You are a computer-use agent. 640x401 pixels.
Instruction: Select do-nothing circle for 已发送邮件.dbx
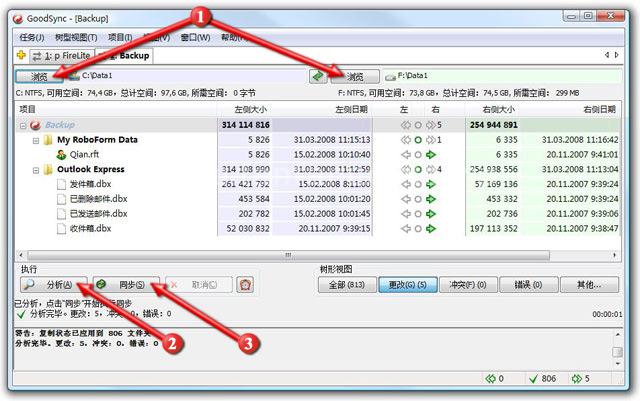(418, 214)
